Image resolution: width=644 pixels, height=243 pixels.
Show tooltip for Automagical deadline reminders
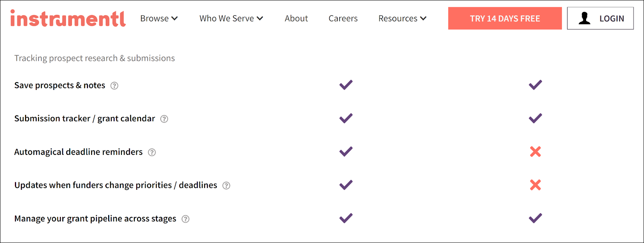(152, 152)
